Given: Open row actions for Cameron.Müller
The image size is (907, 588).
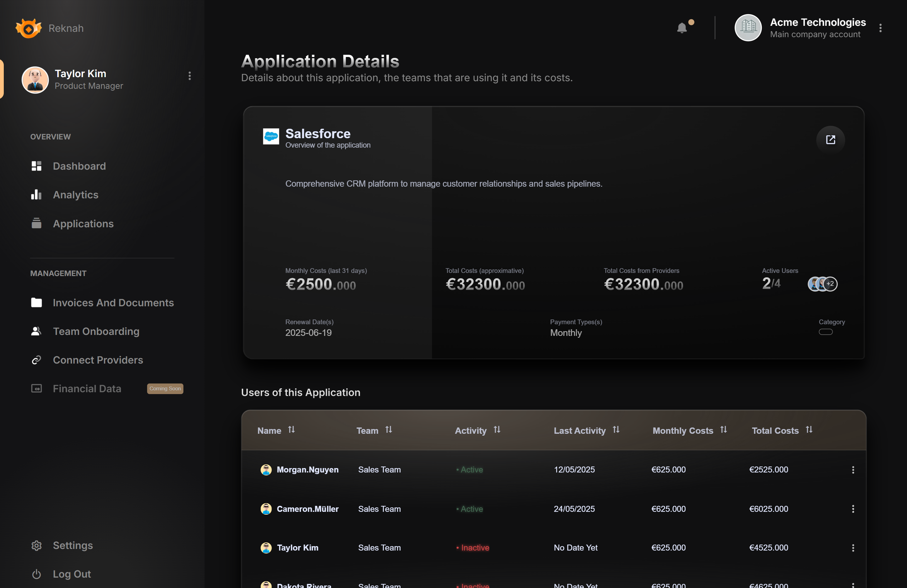Looking at the screenshot, I should 853,509.
